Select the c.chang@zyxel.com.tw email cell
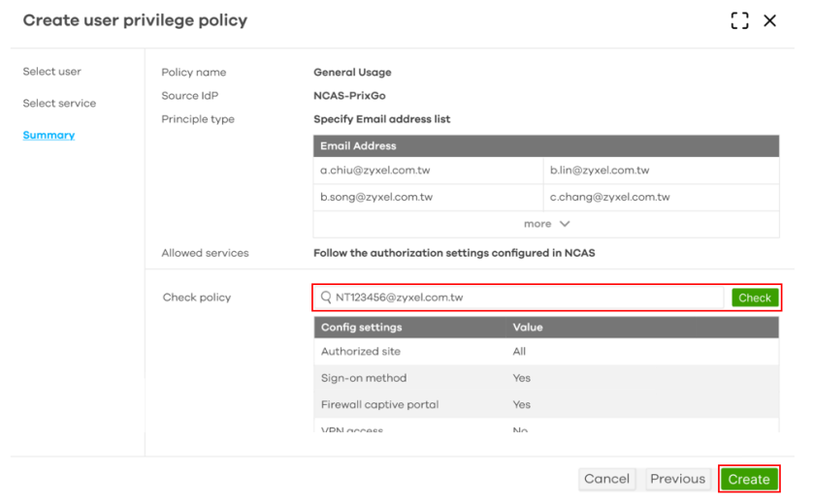The height and width of the screenshot is (504, 813). [x=661, y=198]
